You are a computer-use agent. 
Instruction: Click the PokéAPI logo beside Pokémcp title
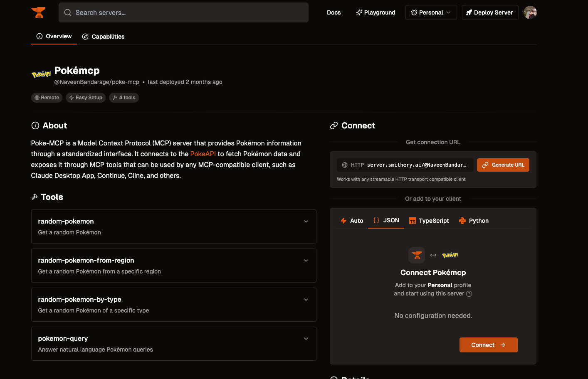(41, 74)
